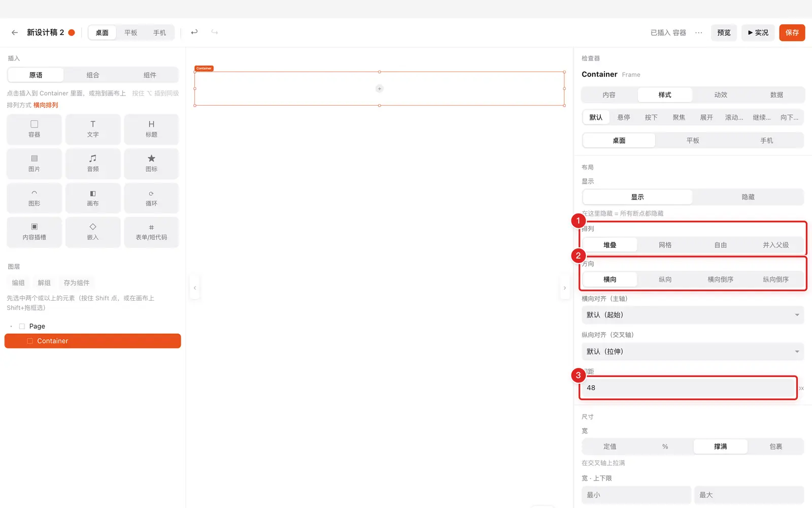Collapse the right panel with chevron

click(564, 288)
